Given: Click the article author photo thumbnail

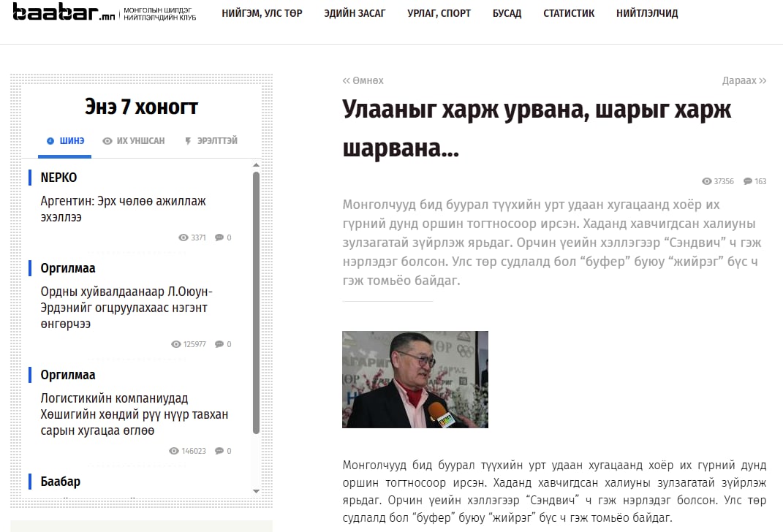Looking at the screenshot, I should [415, 379].
